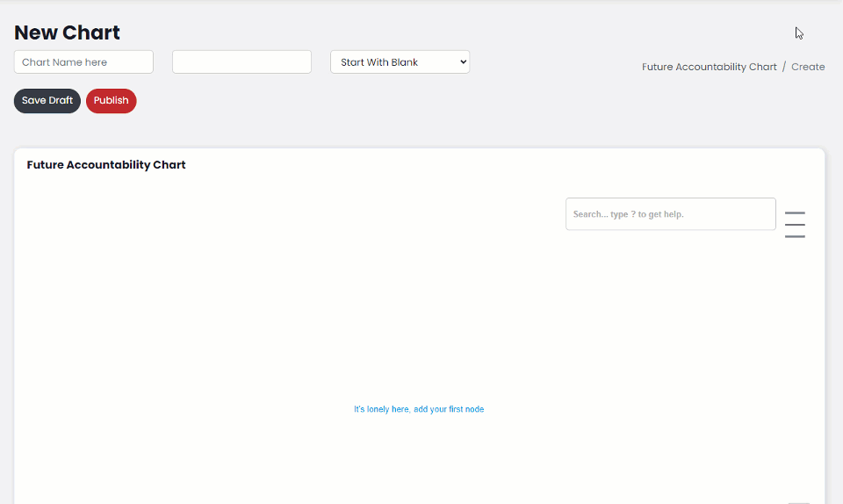Click the New Chart page heading
The image size is (843, 504).
coord(67,32)
